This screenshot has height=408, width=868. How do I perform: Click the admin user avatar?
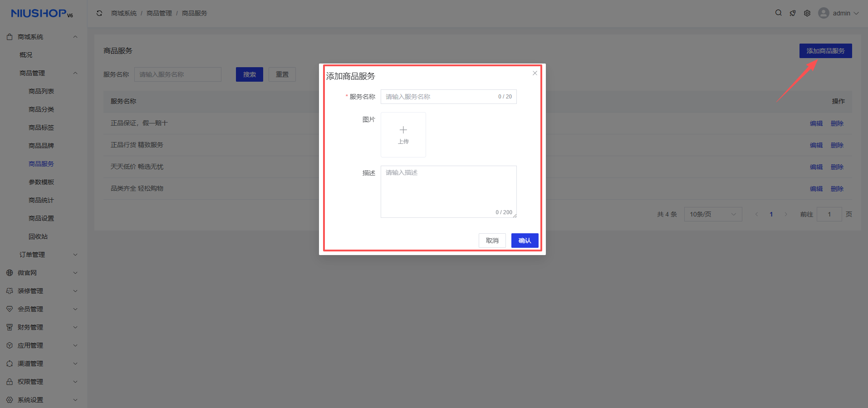(824, 13)
